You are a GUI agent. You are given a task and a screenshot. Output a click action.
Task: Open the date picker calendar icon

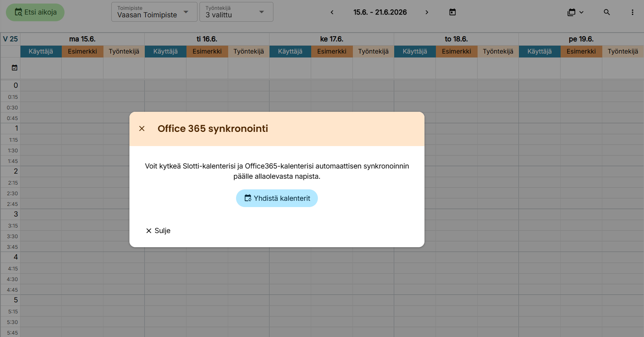click(x=452, y=12)
